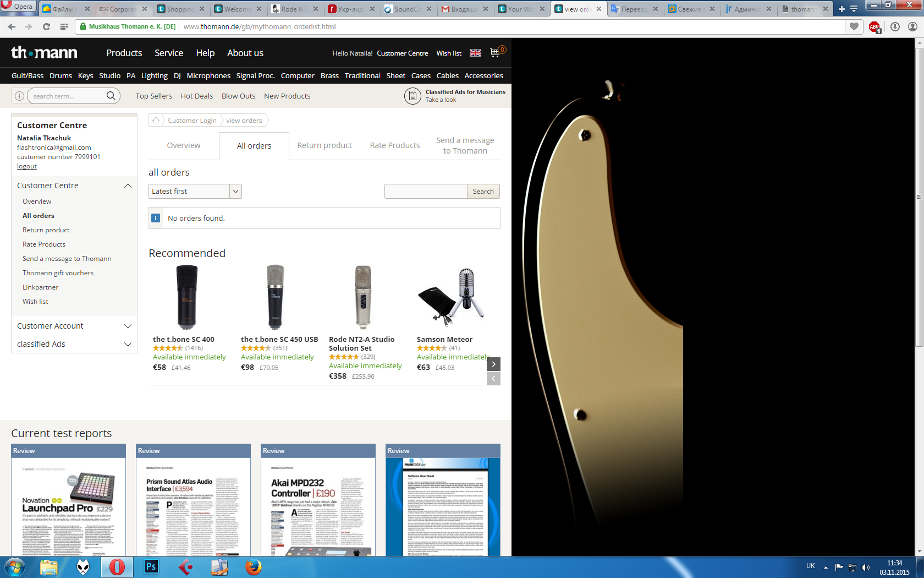
Task: Open the browser downloads icon
Action: (895, 26)
